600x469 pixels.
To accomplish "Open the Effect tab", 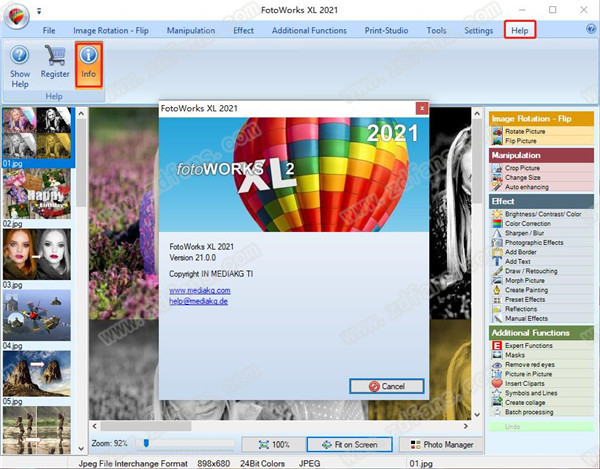I will (x=243, y=30).
